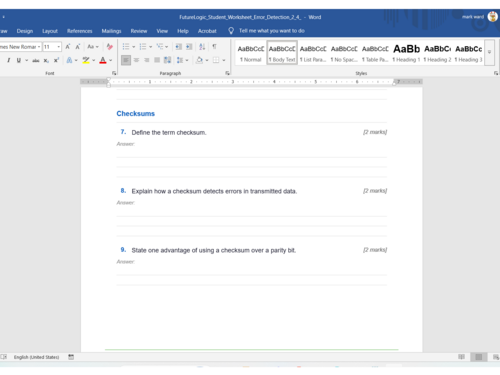This screenshot has height=375, width=500.
Task: Toggle underline formatting
Action: coord(19,60)
